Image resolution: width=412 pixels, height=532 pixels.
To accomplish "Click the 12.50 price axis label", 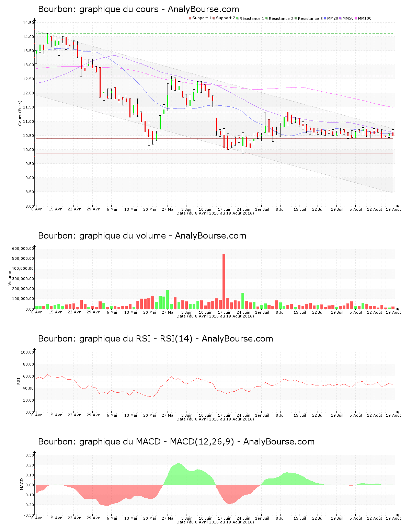I will point(28,79).
